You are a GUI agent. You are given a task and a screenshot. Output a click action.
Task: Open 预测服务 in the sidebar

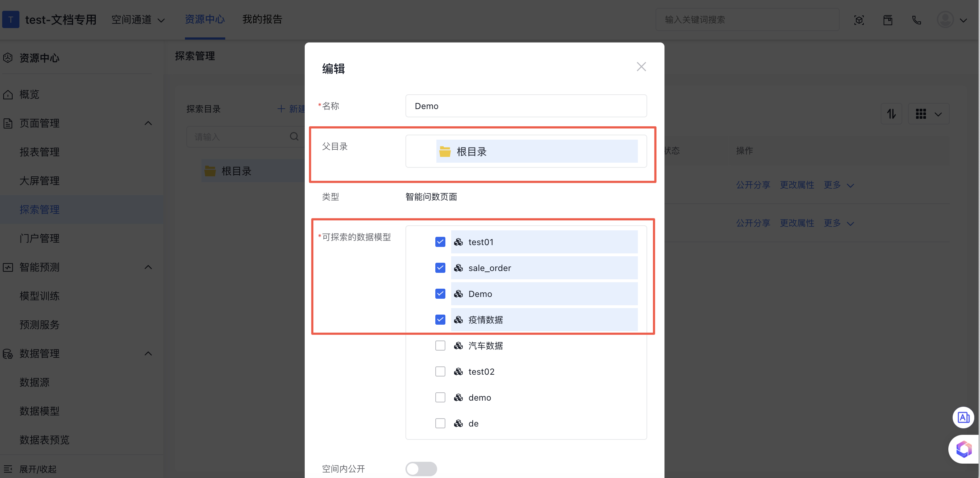pos(40,325)
